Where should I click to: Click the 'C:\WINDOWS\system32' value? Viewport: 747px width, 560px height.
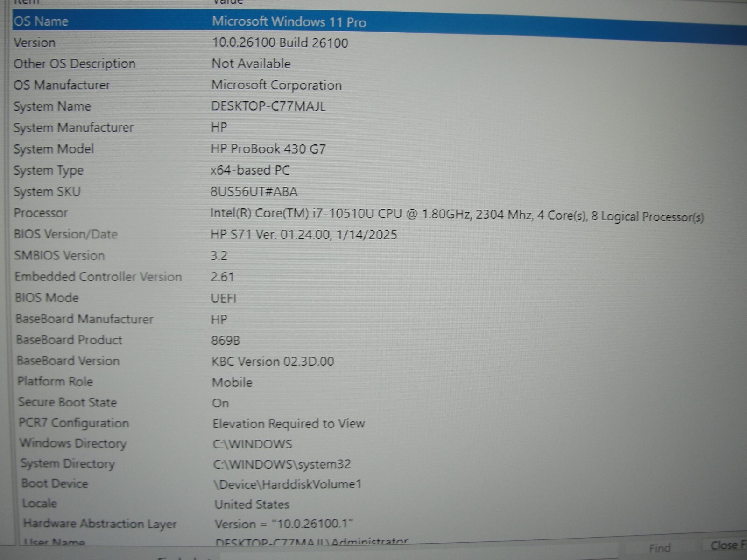coord(282,464)
